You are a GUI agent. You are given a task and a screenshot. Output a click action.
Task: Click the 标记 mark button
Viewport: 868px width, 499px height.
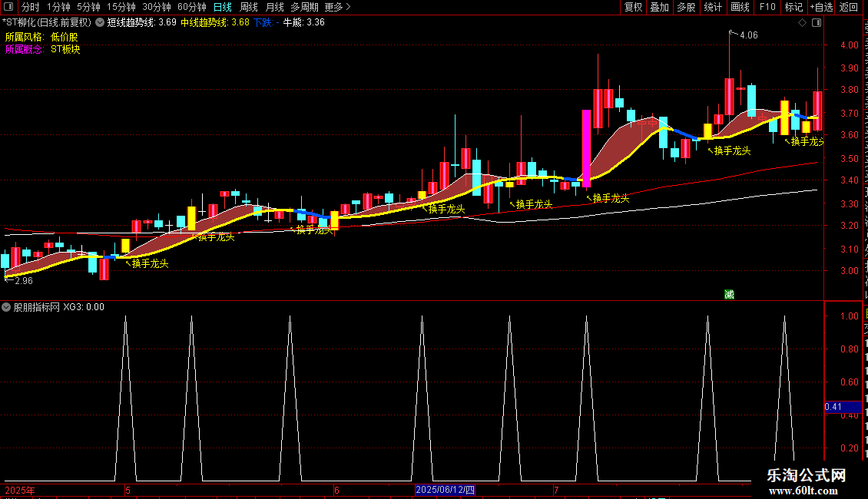coord(793,7)
